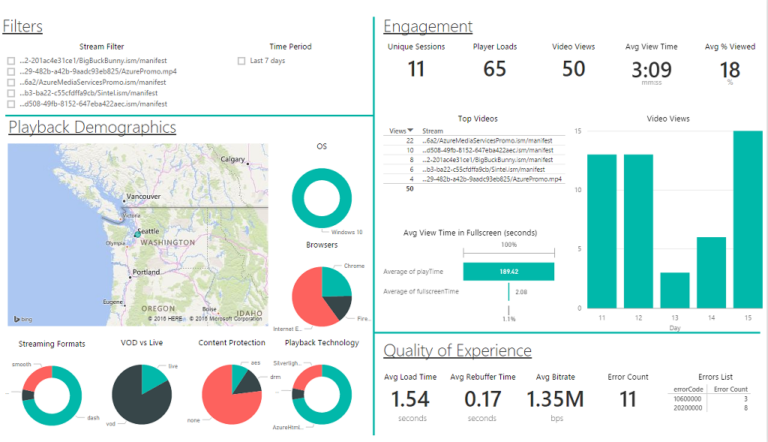Viewport: 768px width, 442px height.
Task: Tick the Last 7 days checkbox
Action: (x=241, y=61)
